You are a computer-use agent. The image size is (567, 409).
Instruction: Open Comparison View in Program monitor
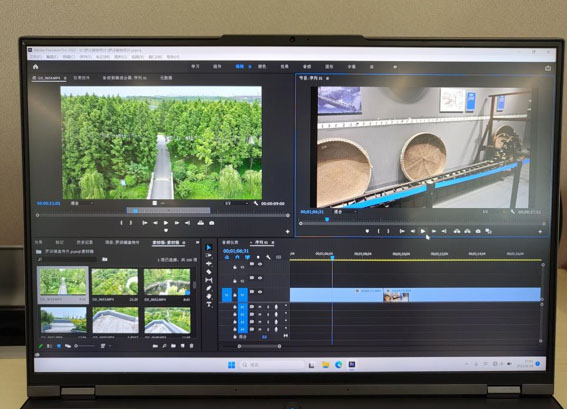pyautogui.click(x=488, y=231)
